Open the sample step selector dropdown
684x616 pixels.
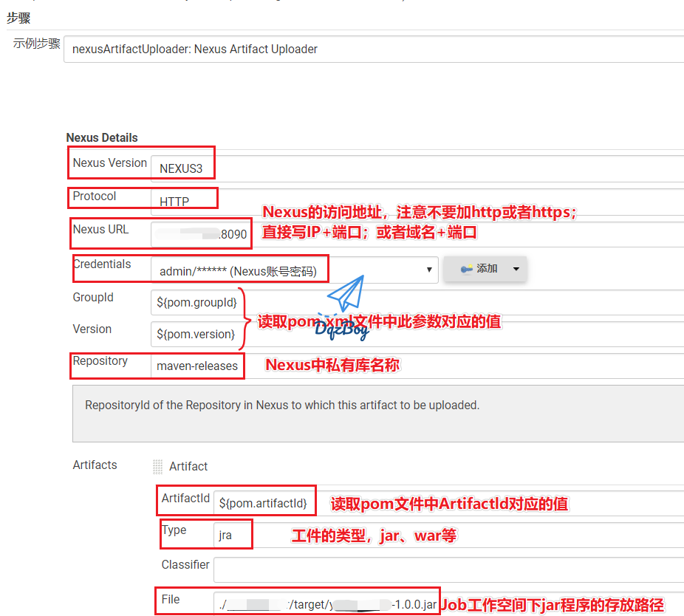coord(373,49)
